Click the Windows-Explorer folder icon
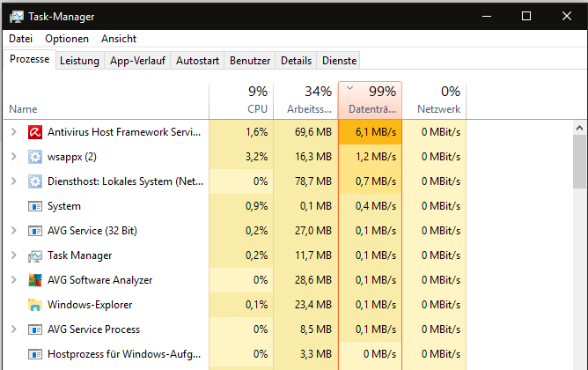The width and height of the screenshot is (588, 370). (35, 305)
